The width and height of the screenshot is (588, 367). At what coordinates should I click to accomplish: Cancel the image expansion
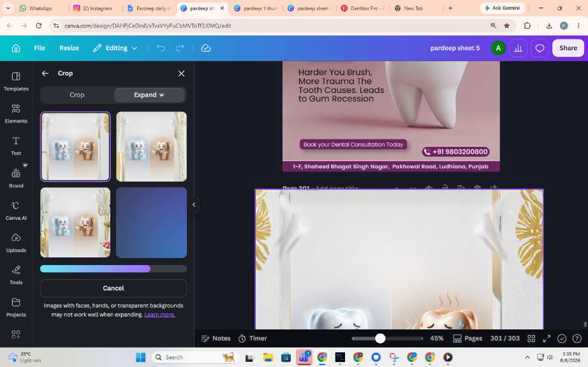pyautogui.click(x=114, y=288)
